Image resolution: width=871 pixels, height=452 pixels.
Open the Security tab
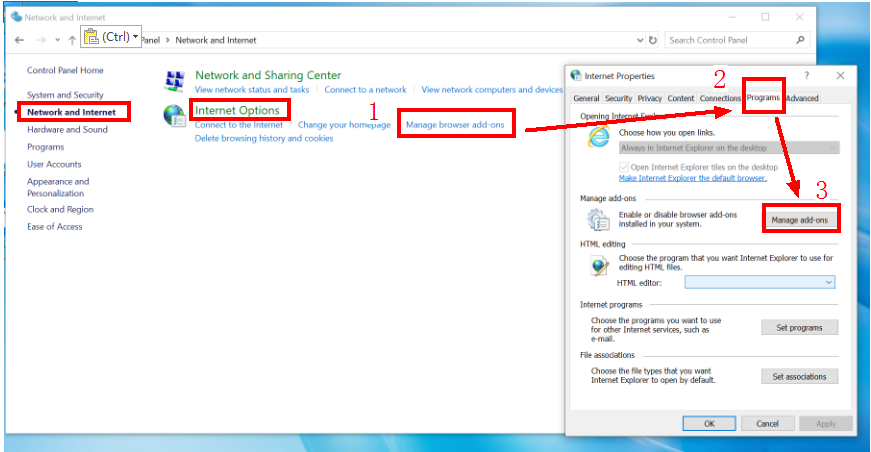click(x=618, y=98)
